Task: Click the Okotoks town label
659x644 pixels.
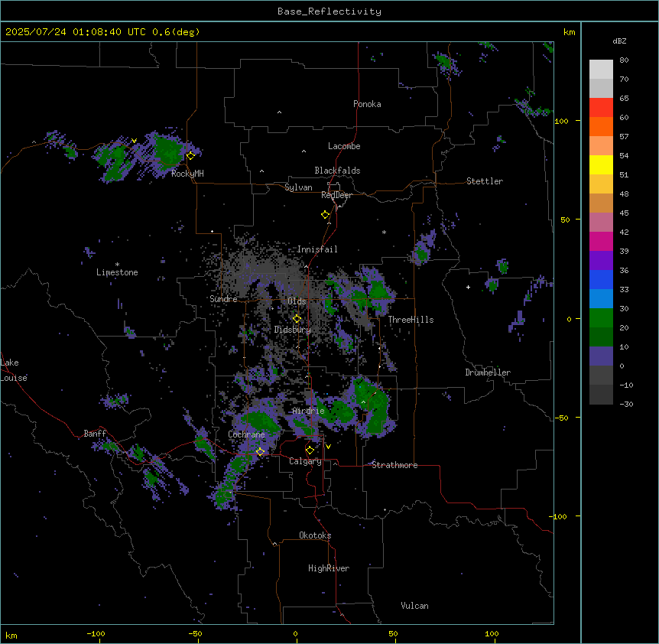Action: (x=315, y=535)
